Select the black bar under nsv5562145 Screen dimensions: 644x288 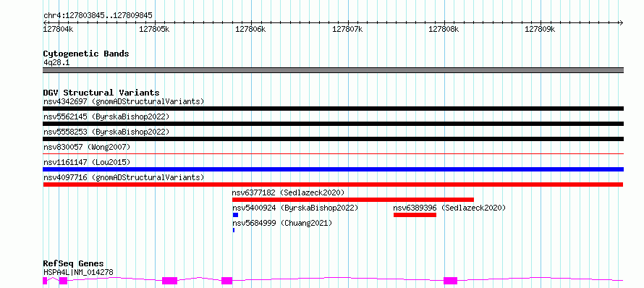click(333, 124)
